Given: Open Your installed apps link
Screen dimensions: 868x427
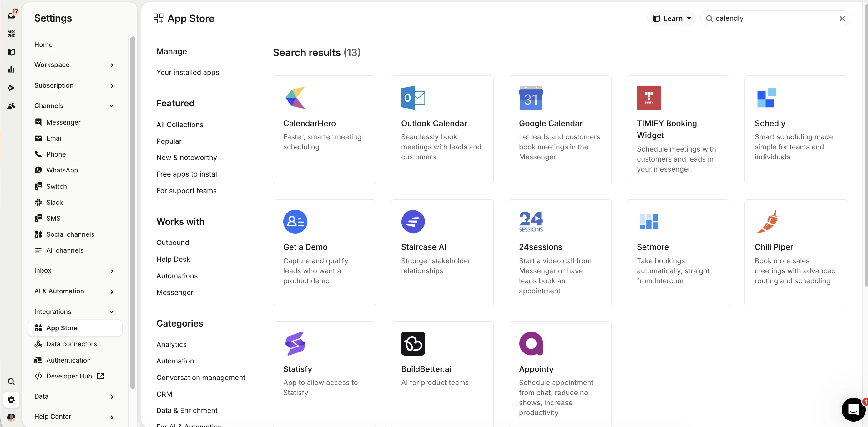Looking at the screenshot, I should point(187,72).
